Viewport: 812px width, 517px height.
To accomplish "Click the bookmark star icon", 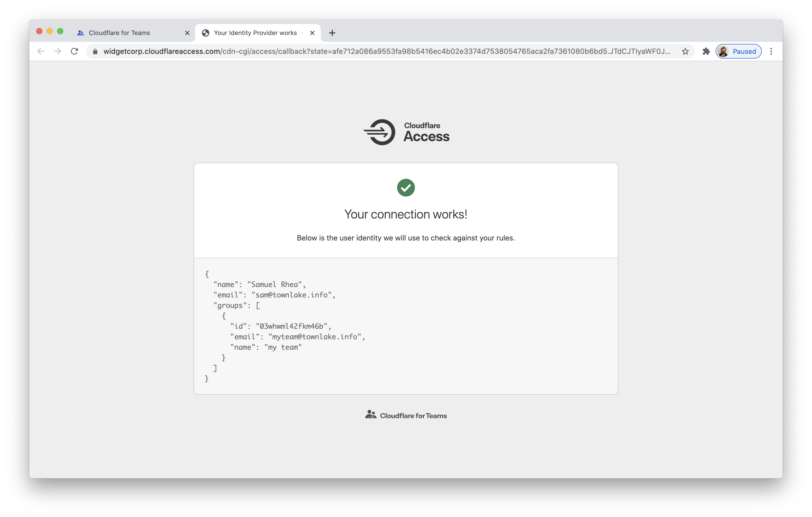I will [x=685, y=51].
